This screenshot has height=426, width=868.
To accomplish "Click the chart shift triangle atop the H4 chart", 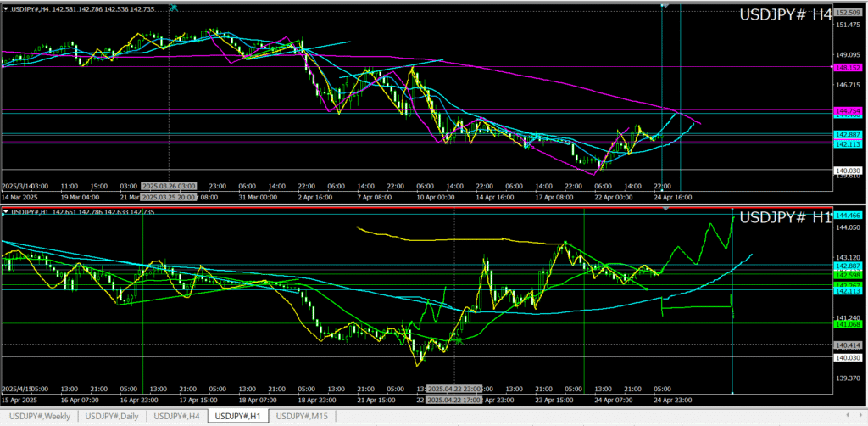I will point(665,6).
